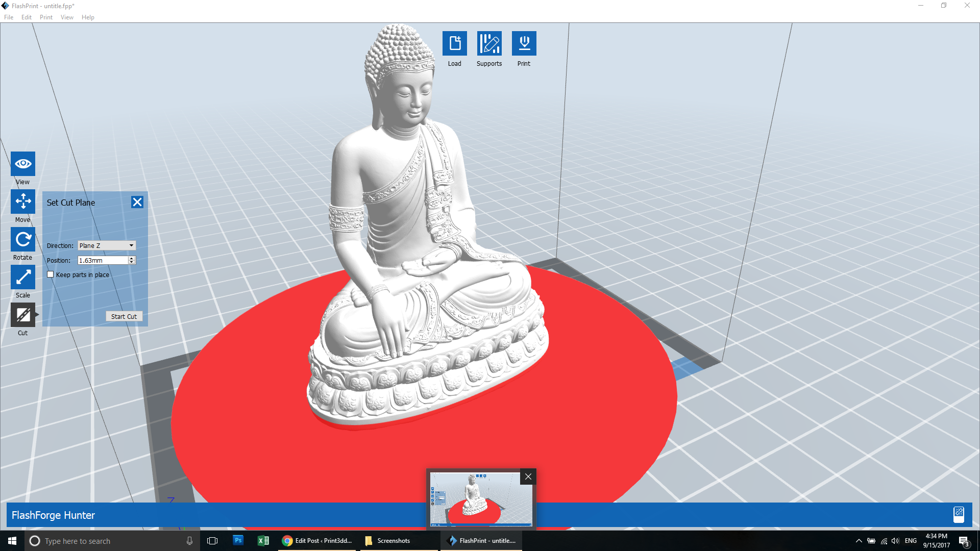The width and height of the screenshot is (980, 551).
Task: Open the Edit menu
Action: [27, 17]
